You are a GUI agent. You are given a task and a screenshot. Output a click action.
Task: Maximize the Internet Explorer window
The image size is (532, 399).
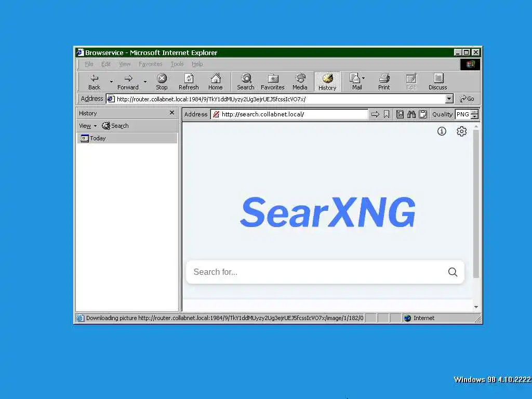click(466, 52)
